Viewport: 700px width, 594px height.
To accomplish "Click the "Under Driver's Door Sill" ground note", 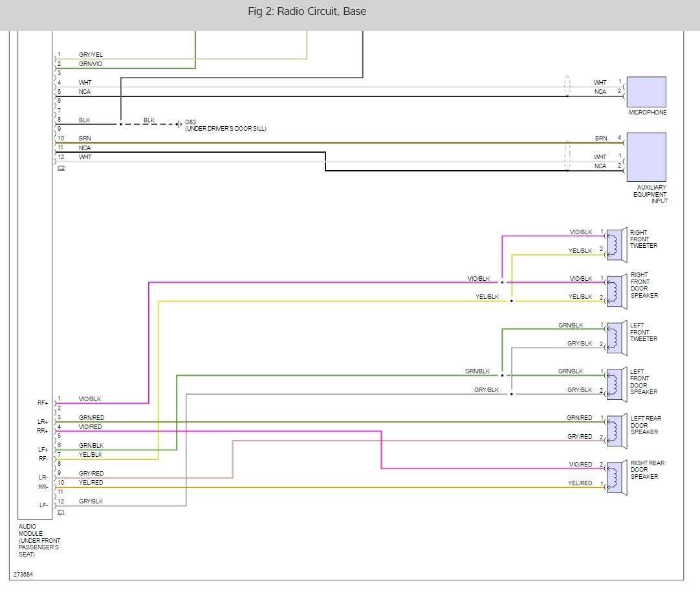I will 225,129.
